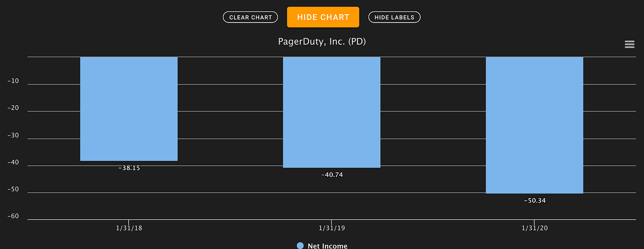Image resolution: width=644 pixels, height=249 pixels.
Task: Click the orange Hide Chart button
Action: coord(323,17)
